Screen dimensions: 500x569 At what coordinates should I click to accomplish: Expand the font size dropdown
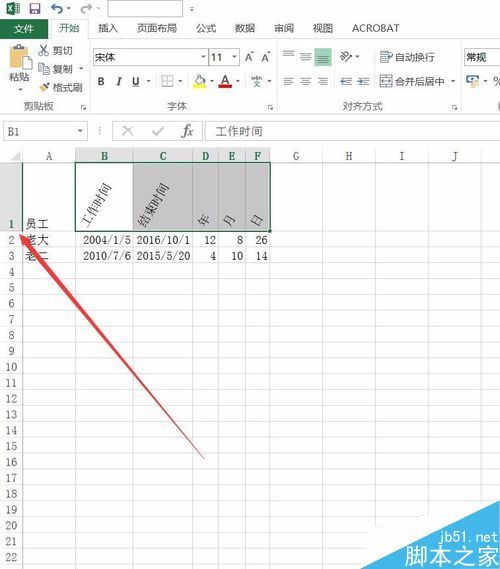[234, 57]
